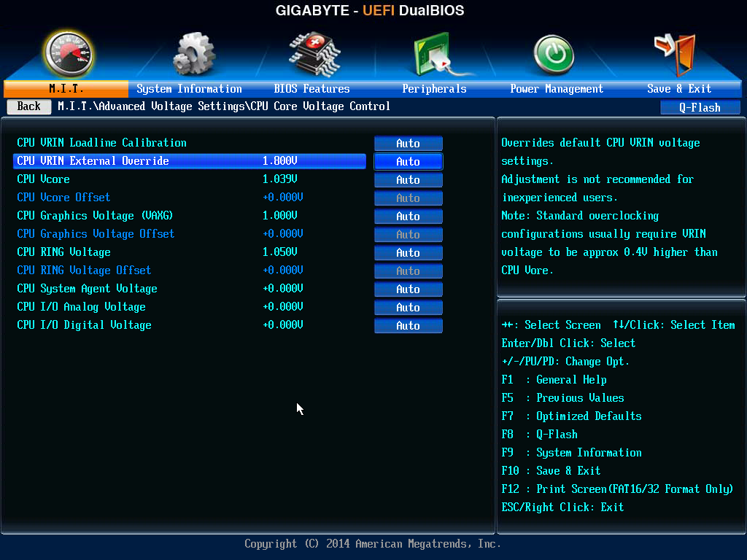
Task: Click the 1.039V Vcore value
Action: coord(280,179)
